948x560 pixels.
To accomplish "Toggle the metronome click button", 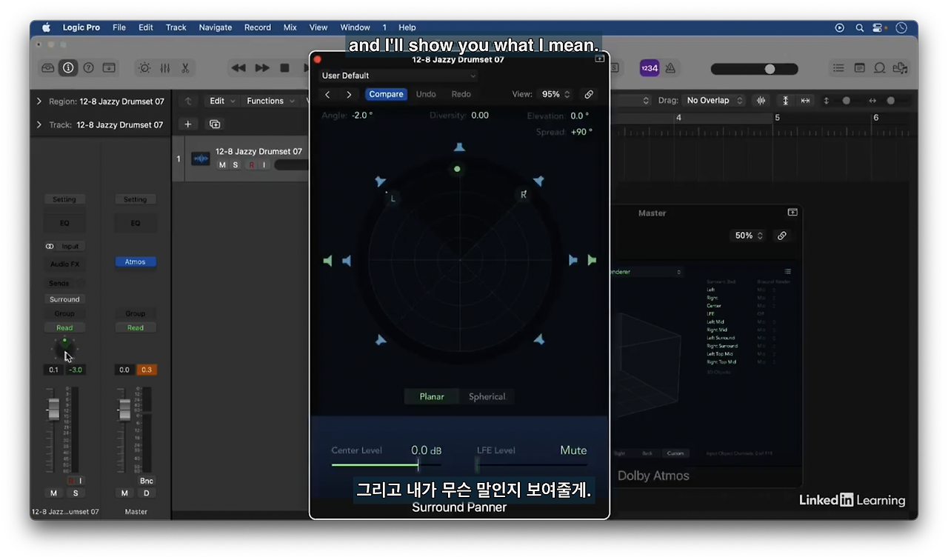I will pyautogui.click(x=670, y=68).
